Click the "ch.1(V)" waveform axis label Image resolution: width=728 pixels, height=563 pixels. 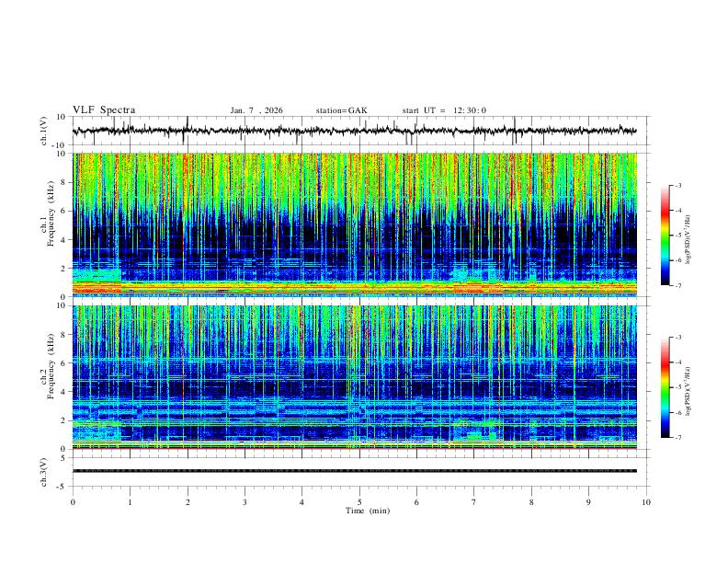[44, 131]
